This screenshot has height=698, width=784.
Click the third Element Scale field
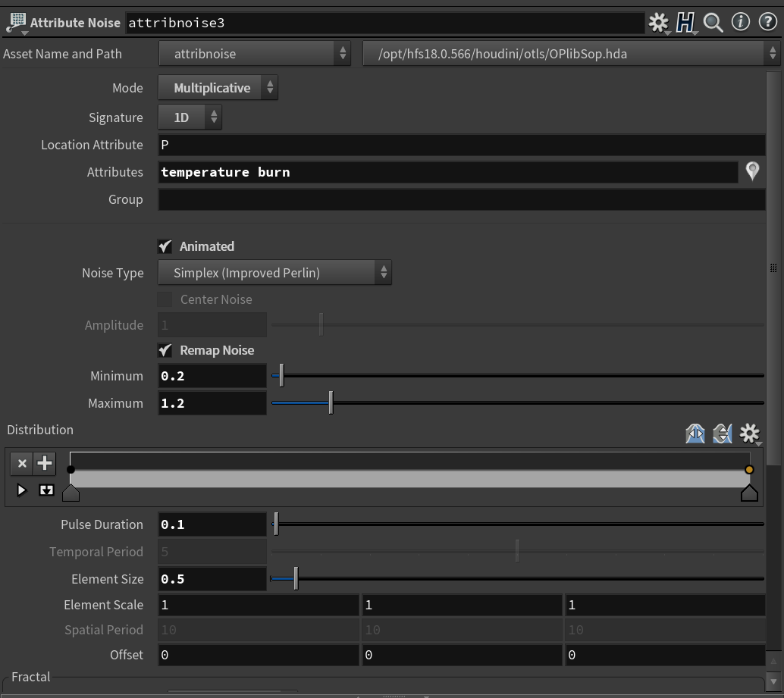665,605
